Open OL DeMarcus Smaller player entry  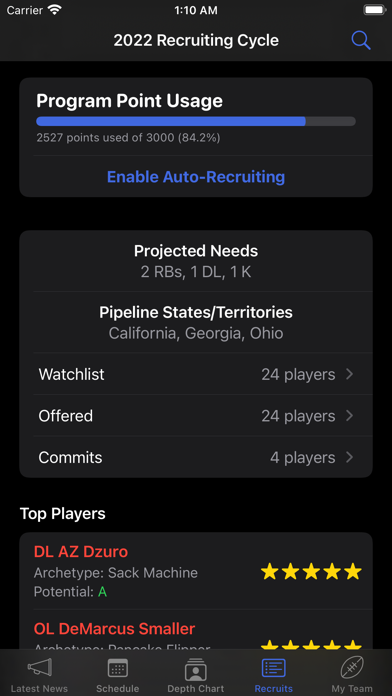[196, 629]
